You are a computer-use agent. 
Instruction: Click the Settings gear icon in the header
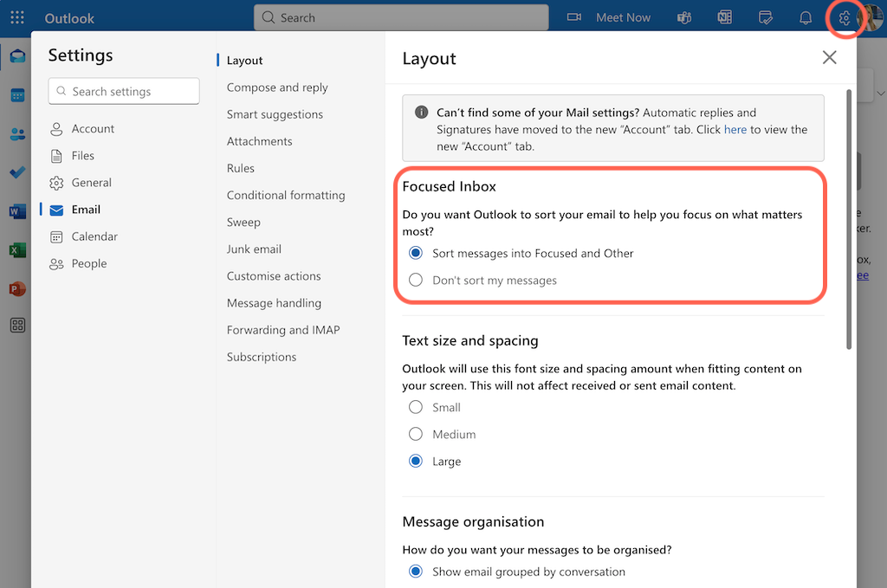(844, 18)
